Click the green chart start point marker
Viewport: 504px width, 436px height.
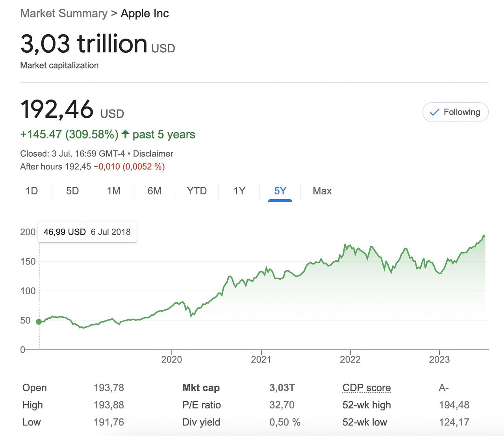point(39,322)
